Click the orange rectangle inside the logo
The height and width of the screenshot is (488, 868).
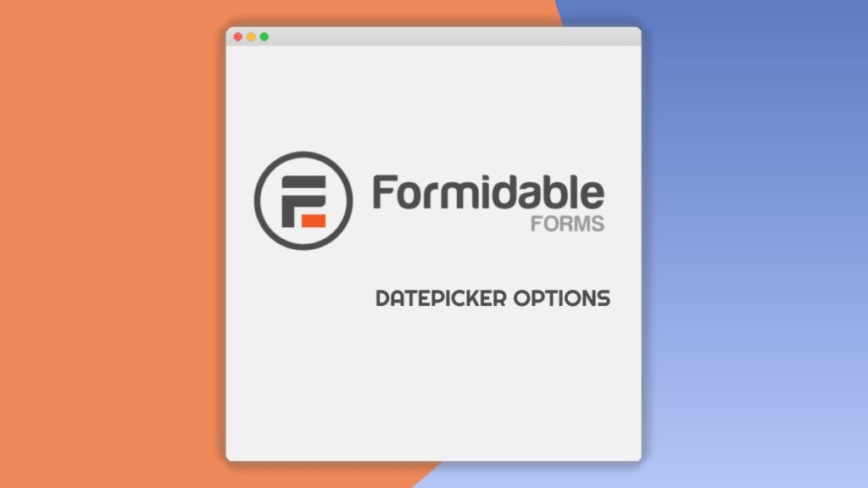pos(314,221)
